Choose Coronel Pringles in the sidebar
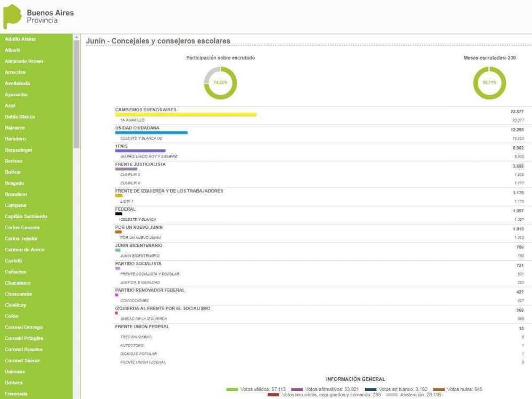The height and width of the screenshot is (399, 532). tap(24, 338)
